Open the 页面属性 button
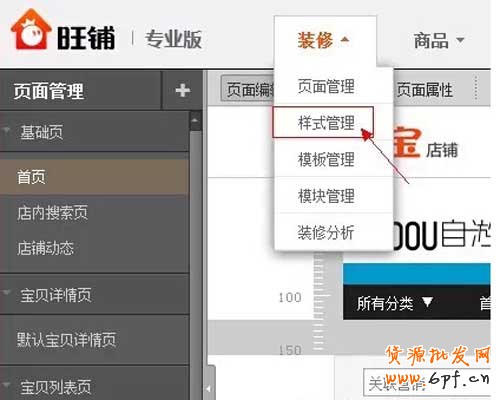 point(425,90)
